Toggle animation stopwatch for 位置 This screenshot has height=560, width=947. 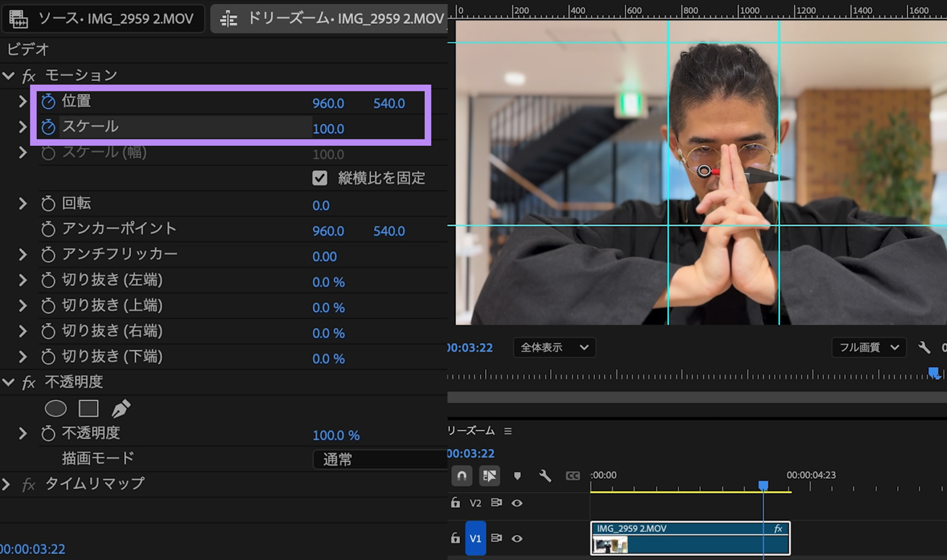pos(48,101)
